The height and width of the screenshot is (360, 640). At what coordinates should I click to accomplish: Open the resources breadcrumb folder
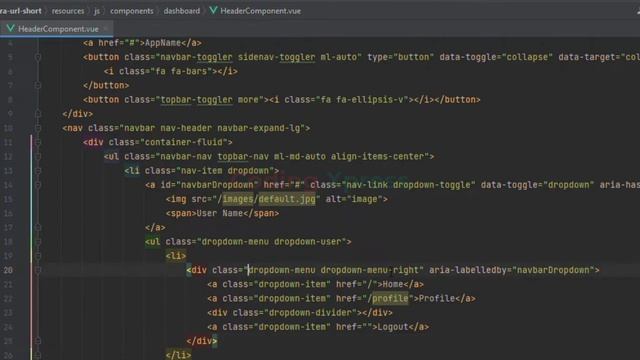(x=68, y=11)
